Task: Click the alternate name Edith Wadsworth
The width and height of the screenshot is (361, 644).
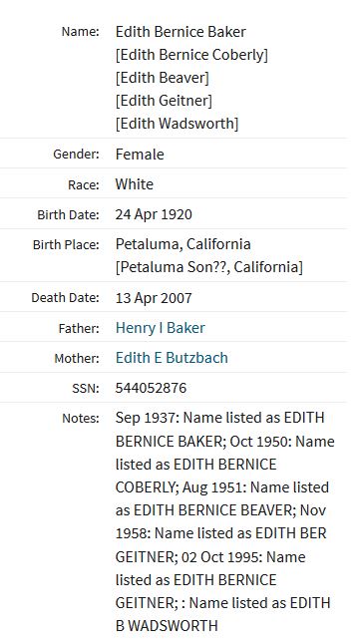Action: 177,124
